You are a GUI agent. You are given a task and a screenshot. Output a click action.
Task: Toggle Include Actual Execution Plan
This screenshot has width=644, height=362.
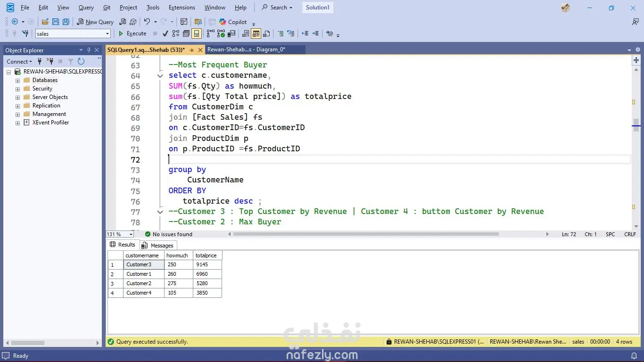[x=211, y=33]
